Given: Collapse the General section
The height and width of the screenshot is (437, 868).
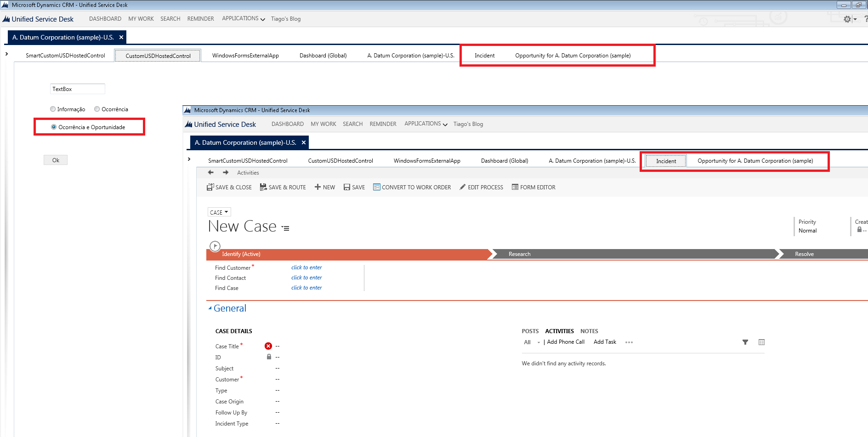Looking at the screenshot, I should coord(210,308).
